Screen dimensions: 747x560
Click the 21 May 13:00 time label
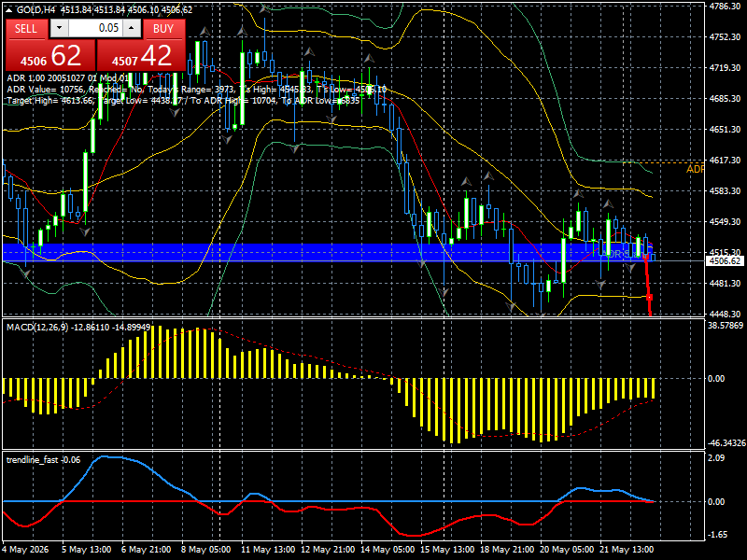(627, 550)
